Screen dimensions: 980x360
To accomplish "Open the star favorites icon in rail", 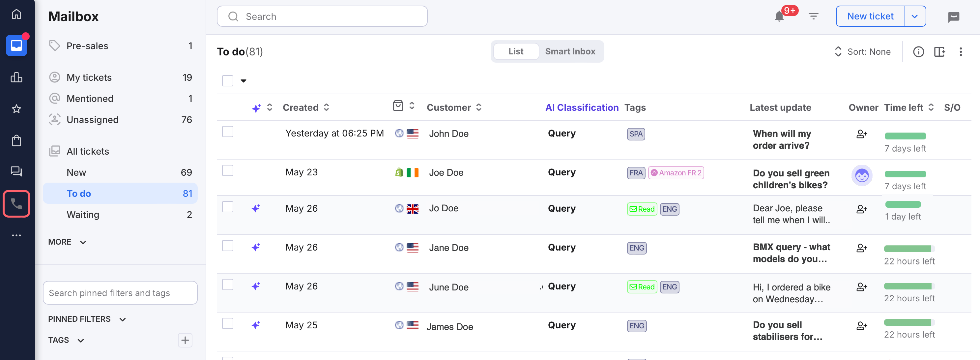I will 16,109.
